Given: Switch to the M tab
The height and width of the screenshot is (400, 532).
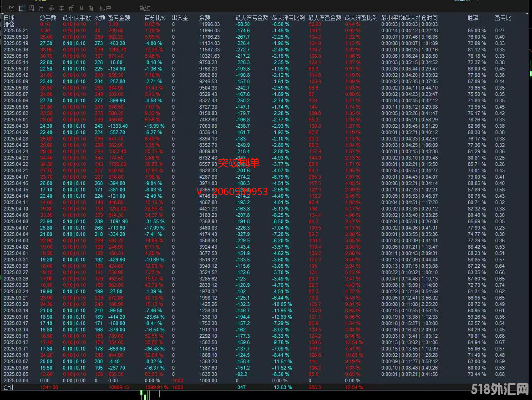Looking at the screenshot, I should coord(81,8).
